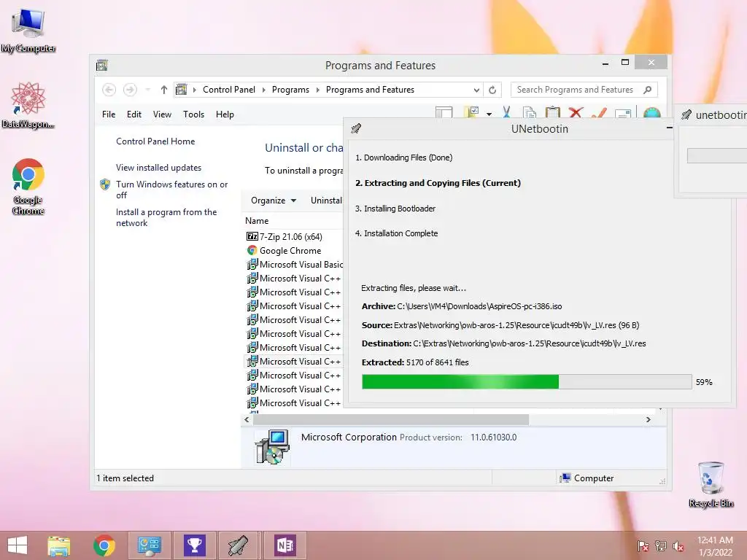Click the pane layout toolbar icon
Viewport: 747px width, 560px height.
444,112
